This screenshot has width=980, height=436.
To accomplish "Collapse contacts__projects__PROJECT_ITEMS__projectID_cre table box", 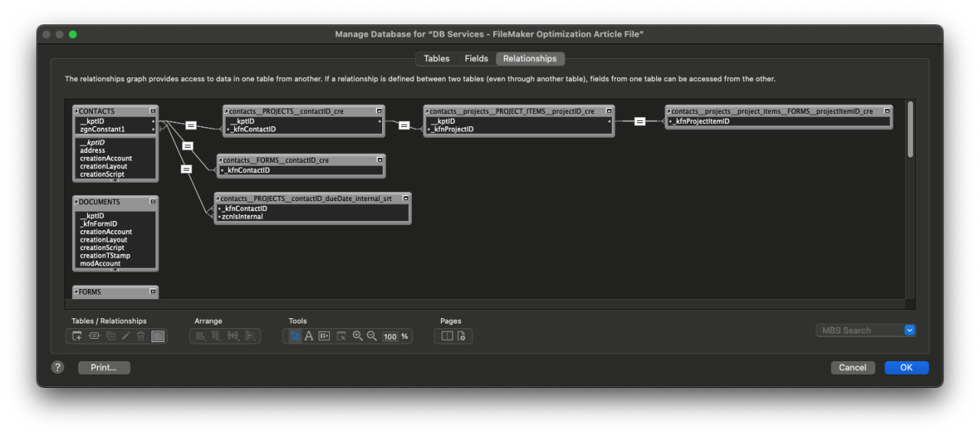I will (x=609, y=111).
